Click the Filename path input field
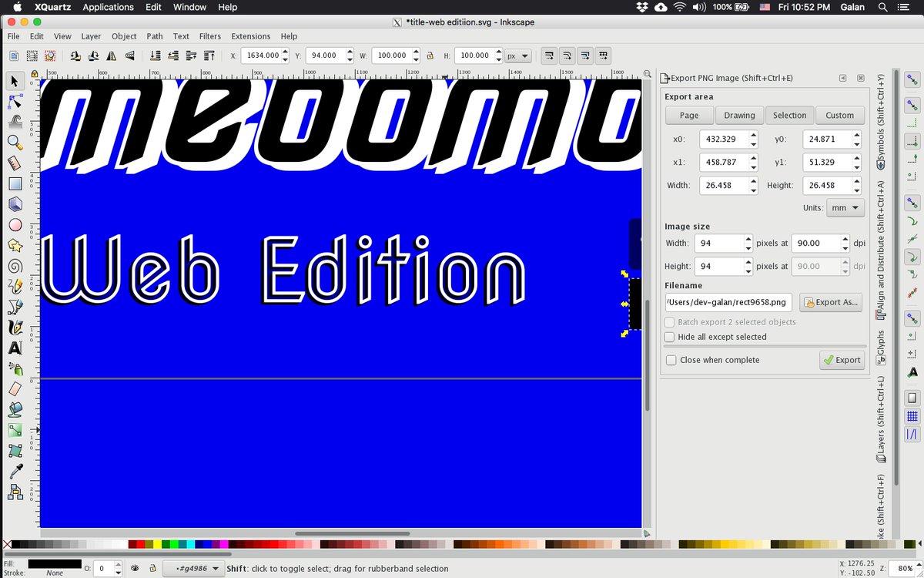 coord(728,302)
